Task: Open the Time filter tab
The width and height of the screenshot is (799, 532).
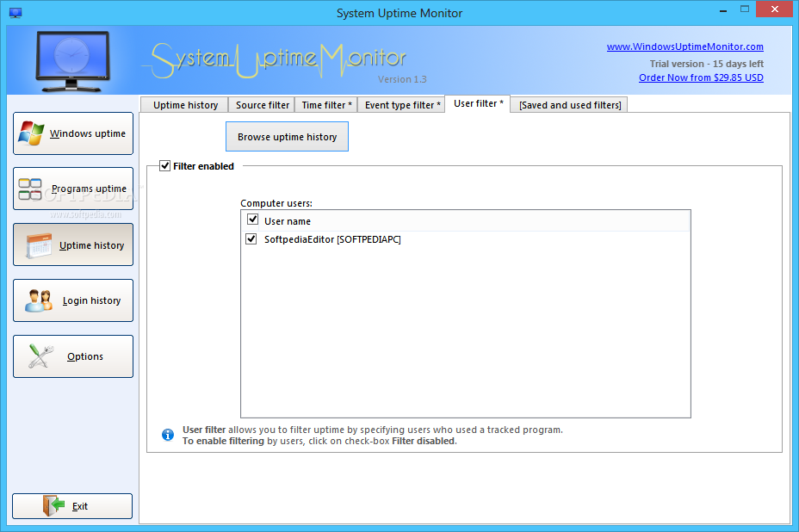Action: 326,105
